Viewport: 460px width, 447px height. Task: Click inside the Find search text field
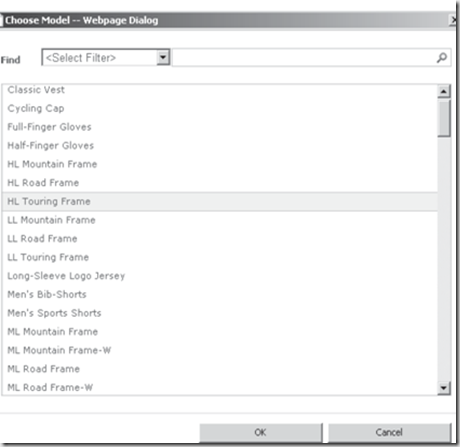coord(303,58)
